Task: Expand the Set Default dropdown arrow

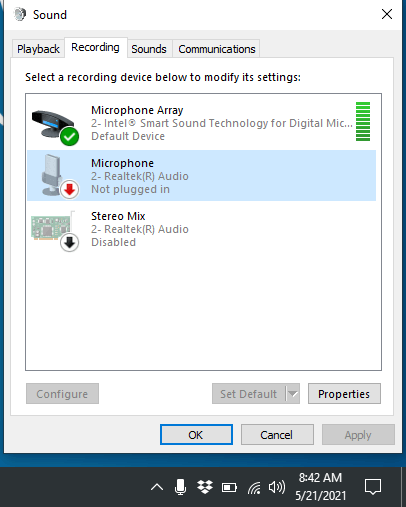Action: point(293,394)
